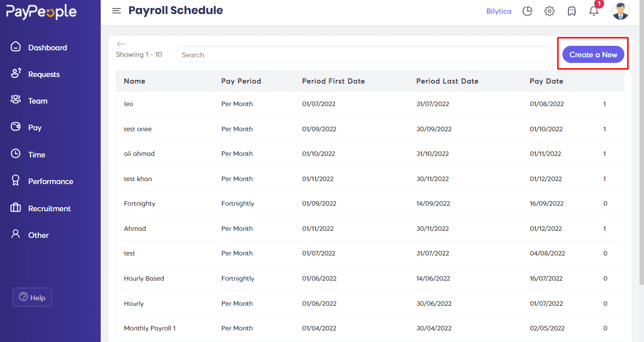Open notifications via the bell icon
This screenshot has width=644, height=342.
[594, 12]
